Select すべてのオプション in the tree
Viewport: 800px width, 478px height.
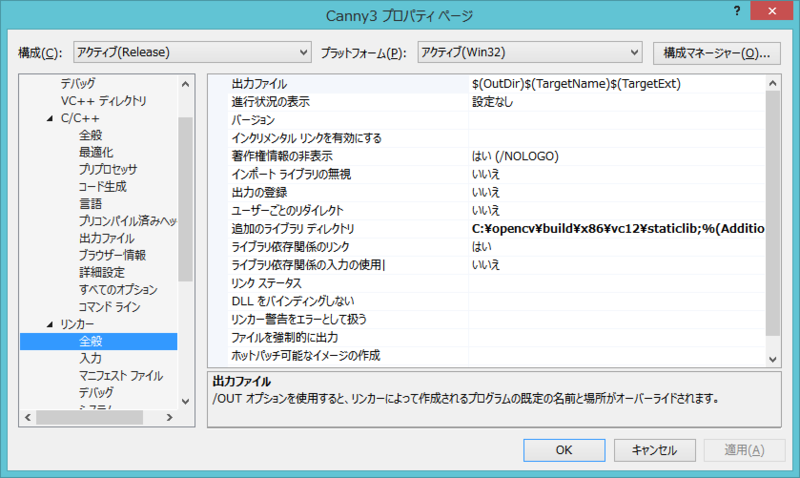(118, 290)
